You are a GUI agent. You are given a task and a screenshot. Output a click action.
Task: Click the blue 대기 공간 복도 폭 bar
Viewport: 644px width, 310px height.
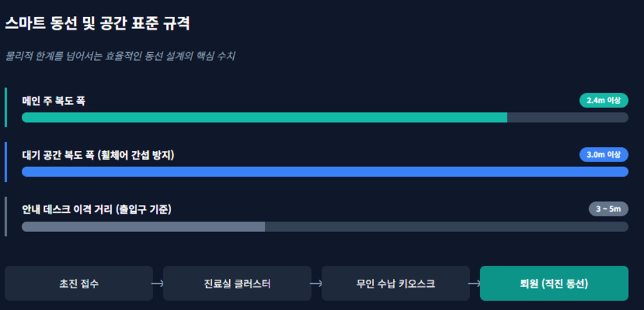coord(325,171)
